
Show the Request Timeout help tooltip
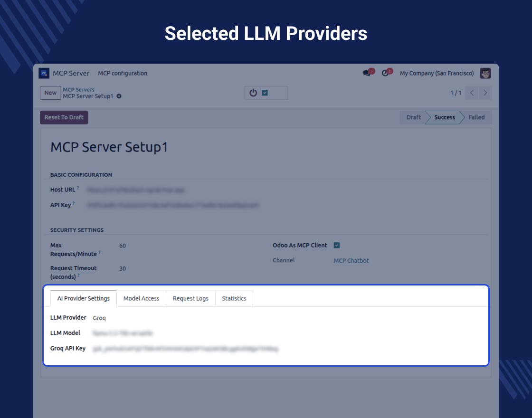pos(79,275)
